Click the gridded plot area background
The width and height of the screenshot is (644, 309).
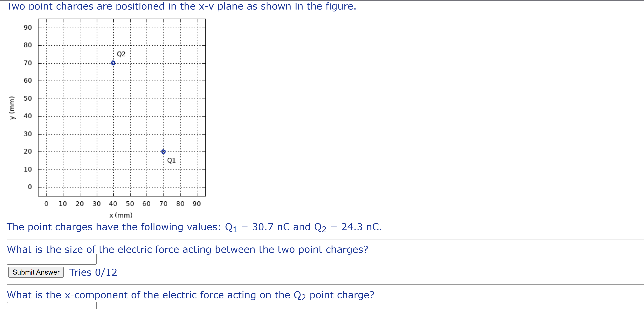75,112
